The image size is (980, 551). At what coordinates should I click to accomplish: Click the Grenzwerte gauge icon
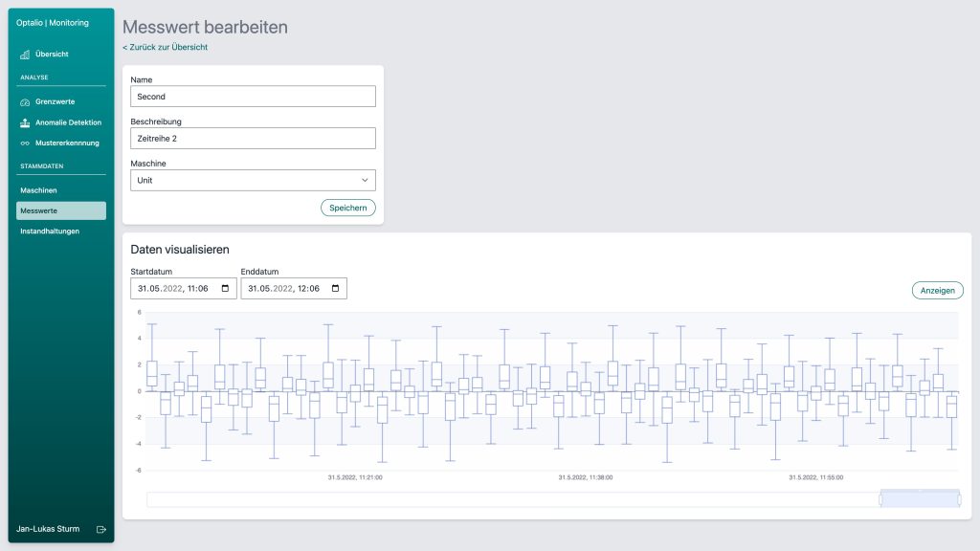25,101
